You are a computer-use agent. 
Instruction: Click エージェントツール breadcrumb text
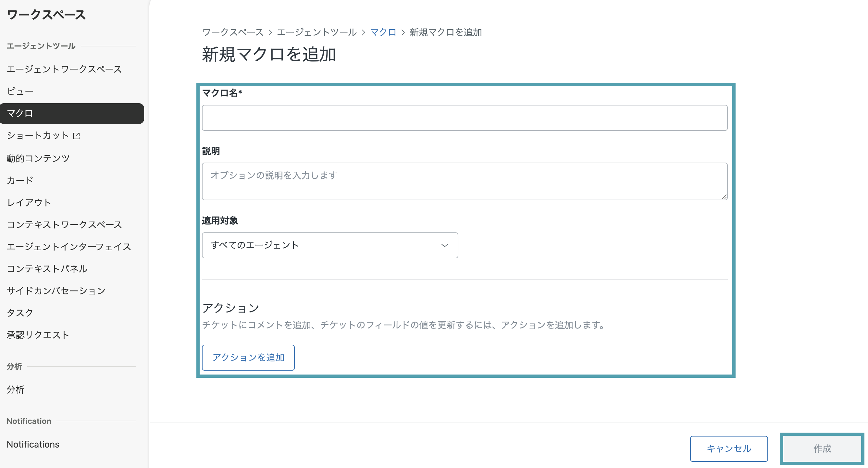[317, 32]
